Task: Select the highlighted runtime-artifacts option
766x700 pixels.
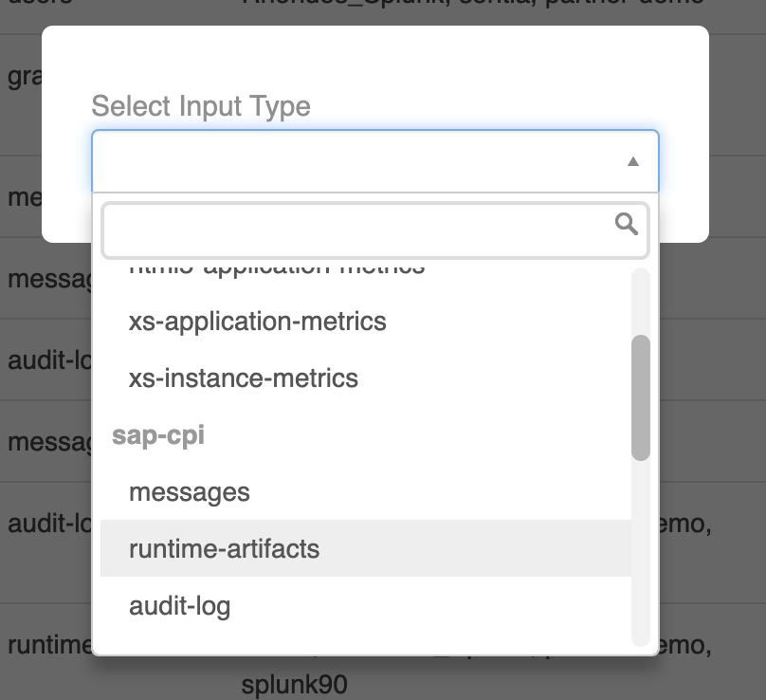Action: [x=224, y=549]
